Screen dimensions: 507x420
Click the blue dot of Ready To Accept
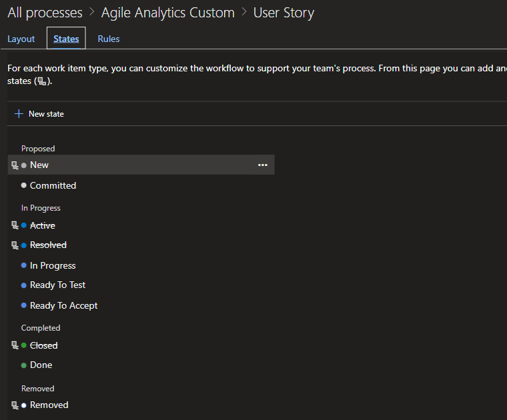(23, 305)
